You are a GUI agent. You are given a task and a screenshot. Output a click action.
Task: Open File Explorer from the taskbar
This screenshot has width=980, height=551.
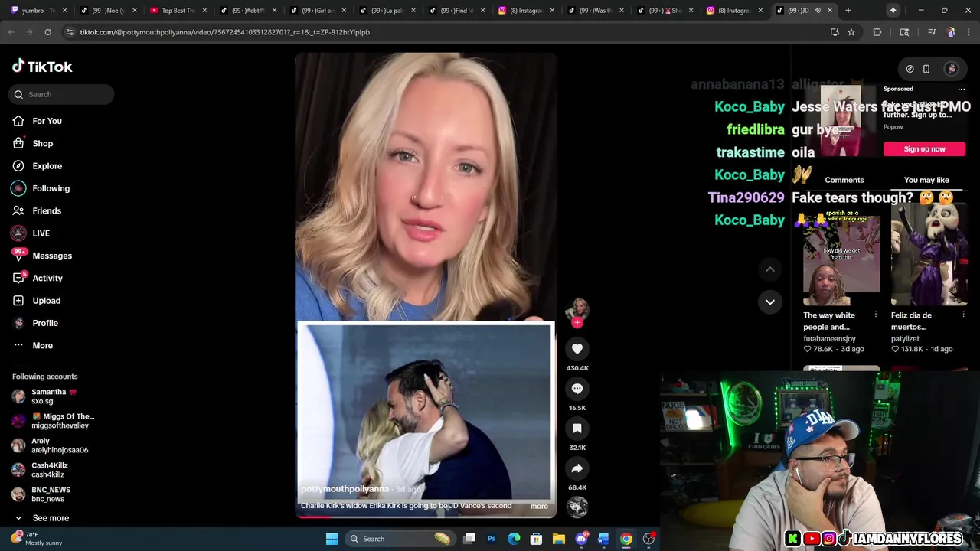pos(559,539)
